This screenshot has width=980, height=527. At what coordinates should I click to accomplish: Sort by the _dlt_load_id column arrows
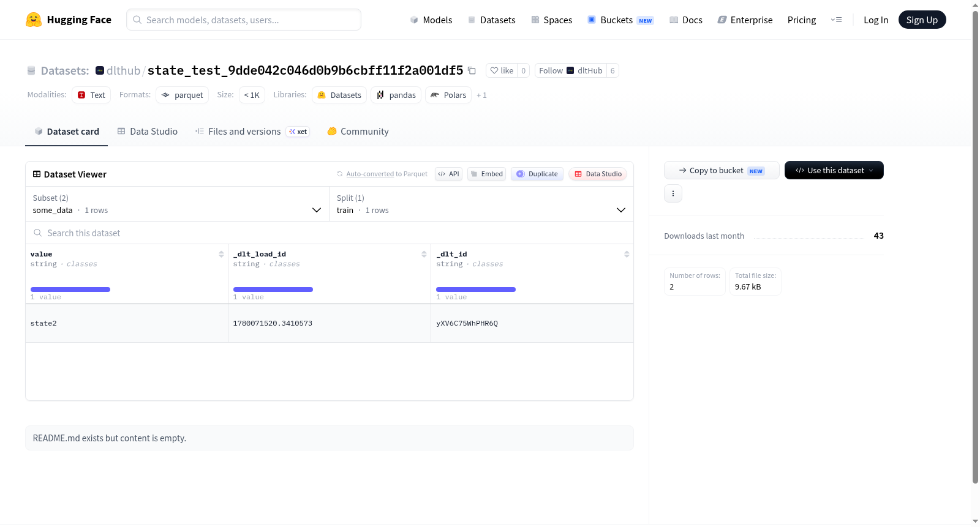coord(424,254)
